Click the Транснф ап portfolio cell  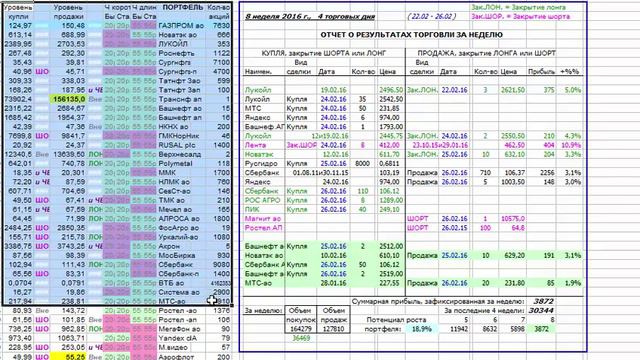click(x=180, y=99)
